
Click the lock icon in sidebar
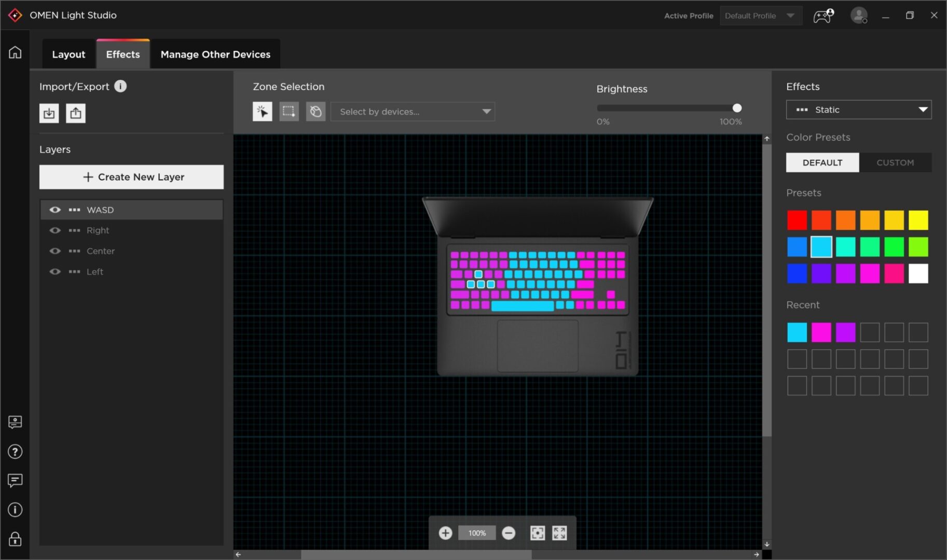[x=15, y=539]
